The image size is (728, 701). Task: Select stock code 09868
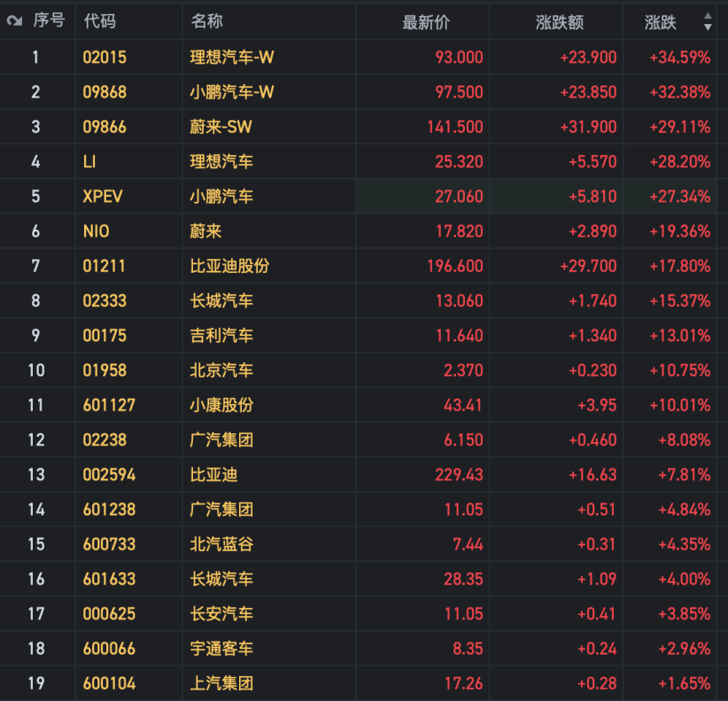[105, 92]
